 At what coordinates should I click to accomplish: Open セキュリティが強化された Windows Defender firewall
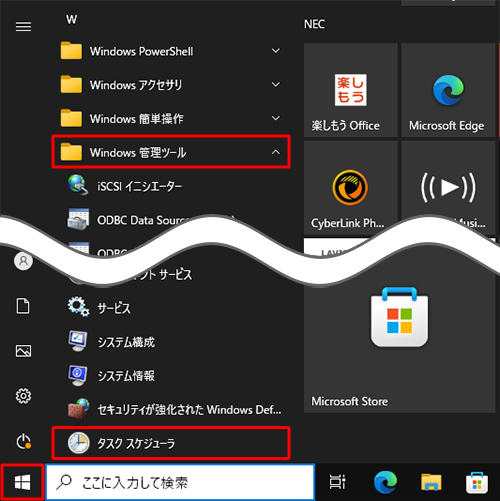pyautogui.click(x=171, y=409)
